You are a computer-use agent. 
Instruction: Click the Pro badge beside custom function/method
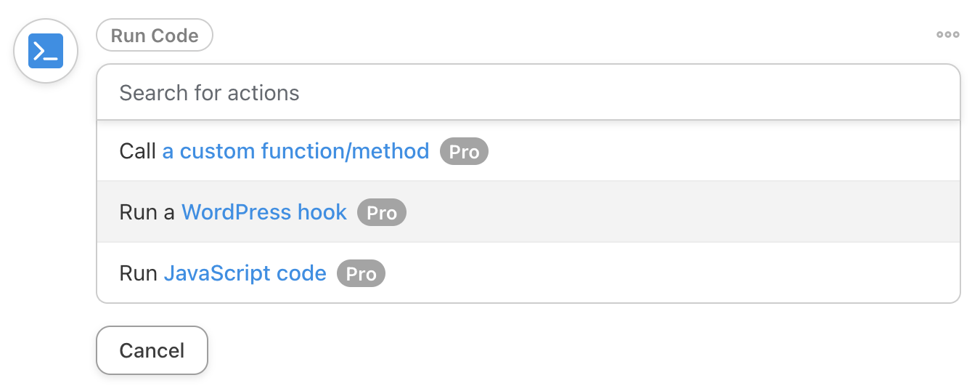click(464, 152)
